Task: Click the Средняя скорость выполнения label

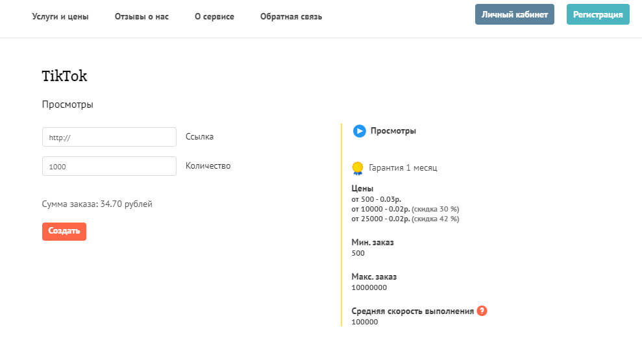Action: coord(412,311)
